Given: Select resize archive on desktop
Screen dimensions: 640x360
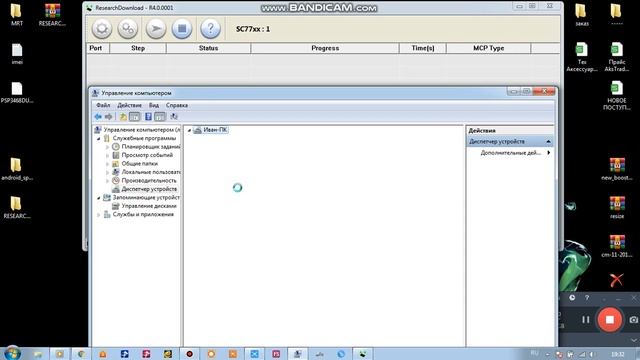Looking at the screenshot, I should pos(617,207).
